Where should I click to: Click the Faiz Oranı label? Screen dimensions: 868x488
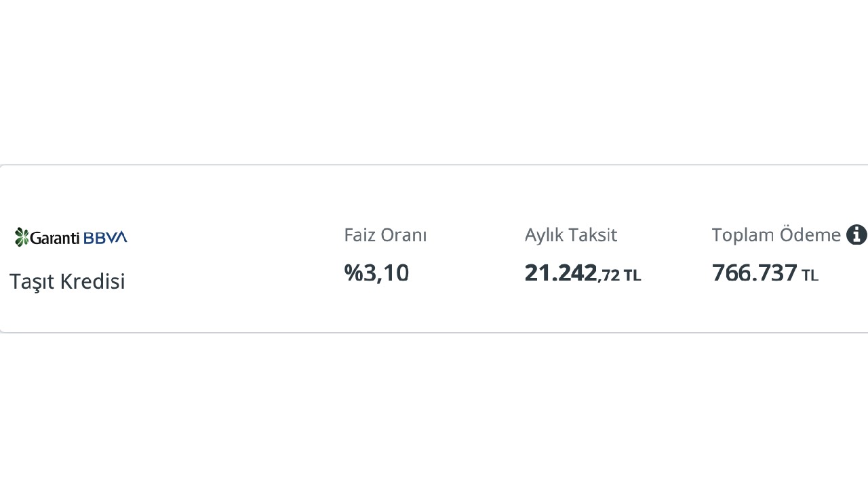pyautogui.click(x=385, y=235)
